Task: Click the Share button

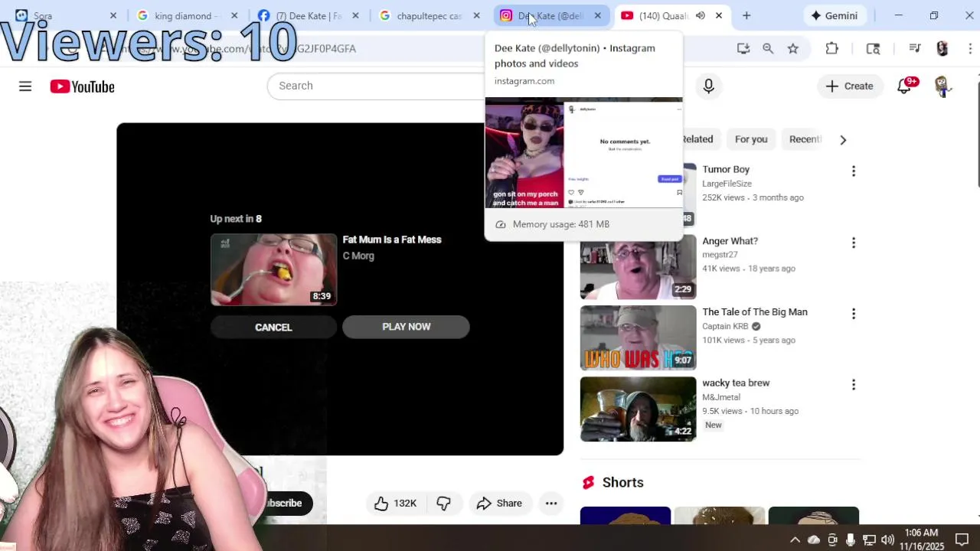Action: pos(499,503)
